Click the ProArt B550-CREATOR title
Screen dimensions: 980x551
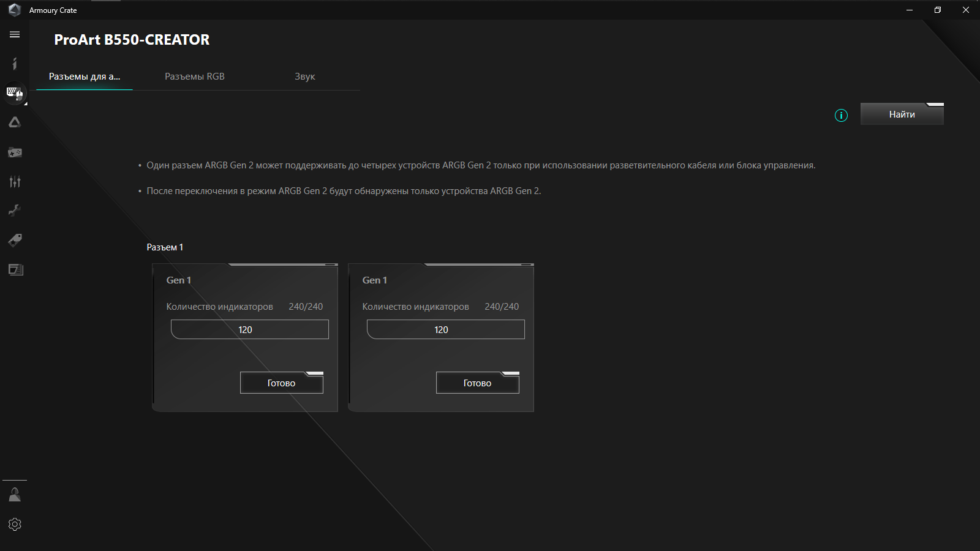(x=132, y=40)
